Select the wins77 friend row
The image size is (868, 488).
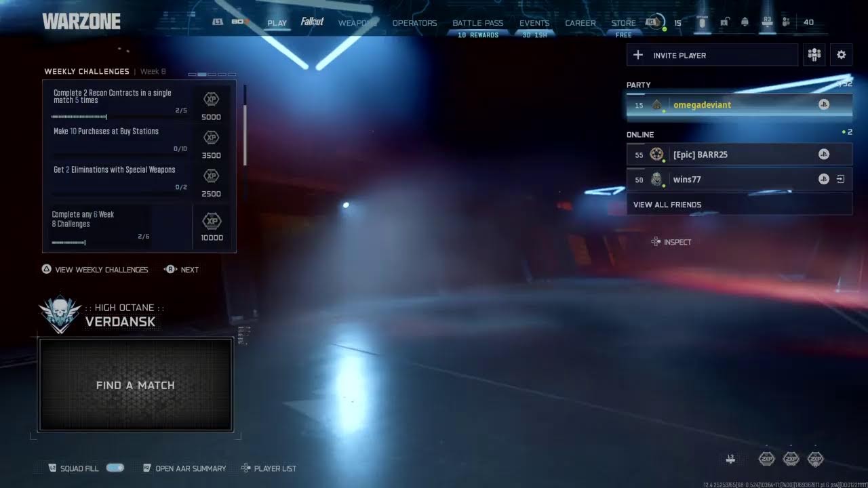tap(739, 180)
